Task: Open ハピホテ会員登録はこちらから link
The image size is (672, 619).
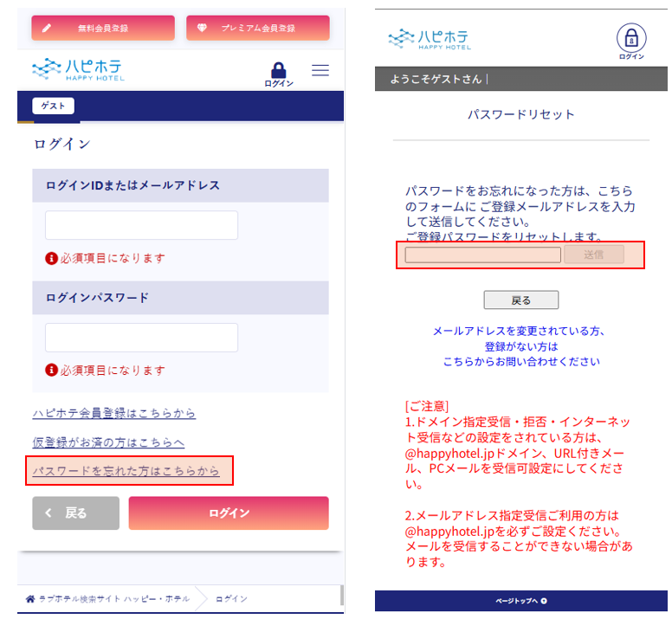Action: (x=114, y=413)
